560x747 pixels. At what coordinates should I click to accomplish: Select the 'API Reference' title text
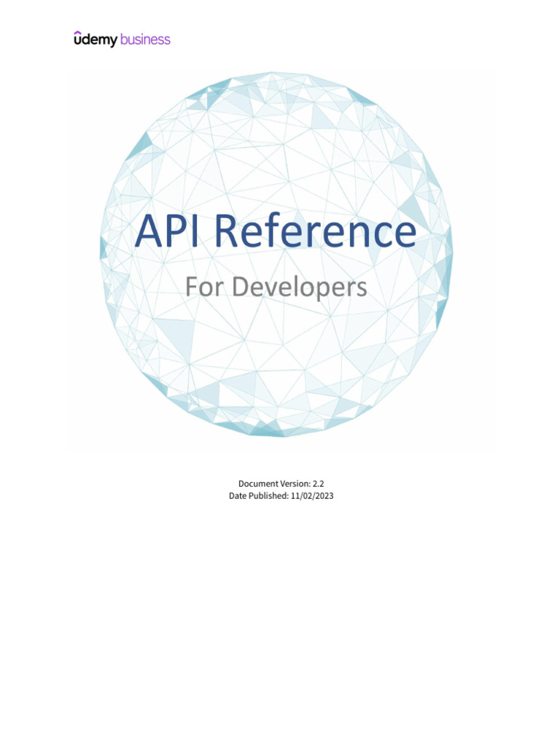pyautogui.click(x=276, y=231)
